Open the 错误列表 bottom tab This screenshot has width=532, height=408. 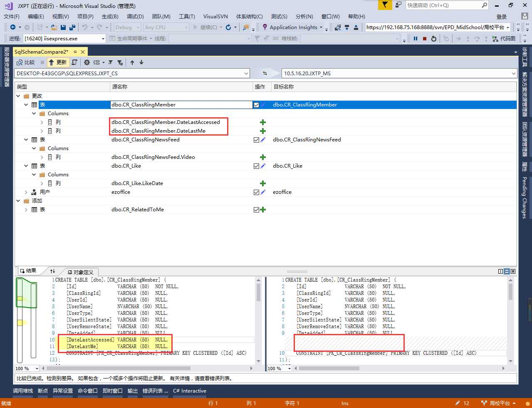pos(155,391)
